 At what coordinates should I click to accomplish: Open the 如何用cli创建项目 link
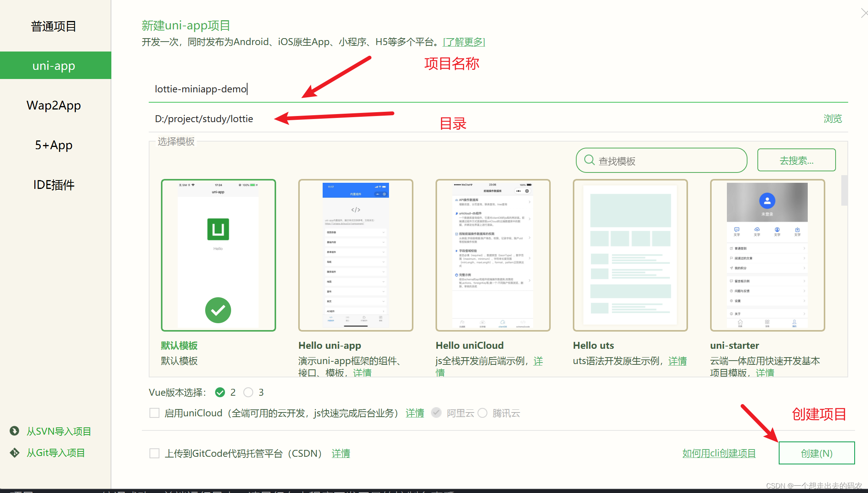[x=719, y=453]
